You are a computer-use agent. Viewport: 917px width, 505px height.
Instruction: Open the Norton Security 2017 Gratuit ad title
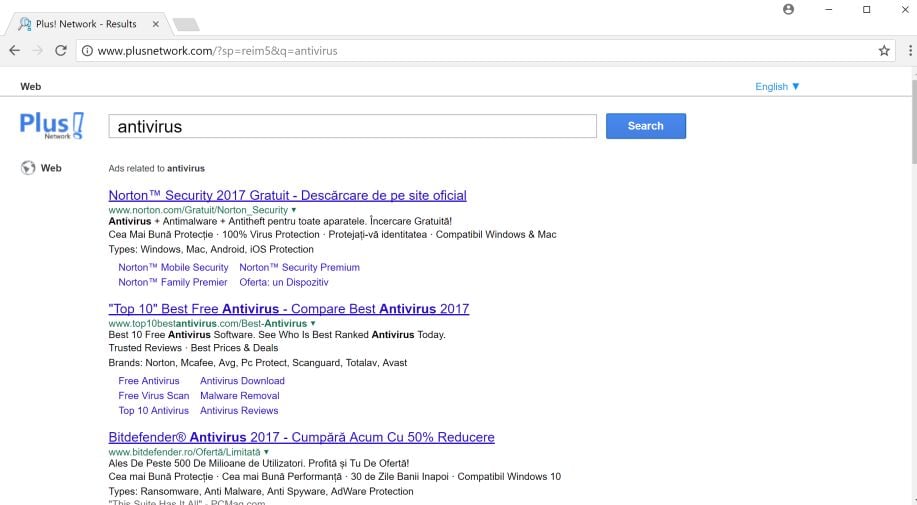[288, 195]
